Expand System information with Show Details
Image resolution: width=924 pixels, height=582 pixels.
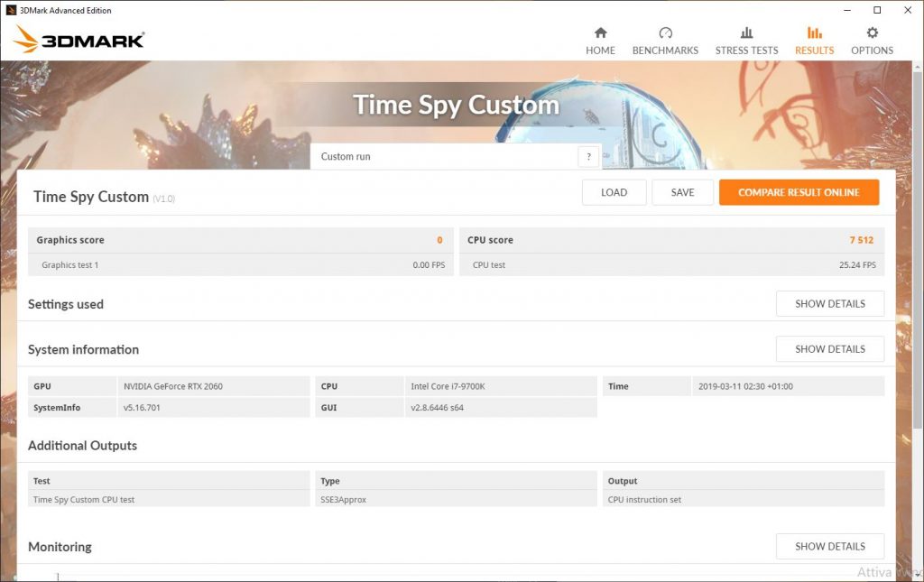point(829,349)
